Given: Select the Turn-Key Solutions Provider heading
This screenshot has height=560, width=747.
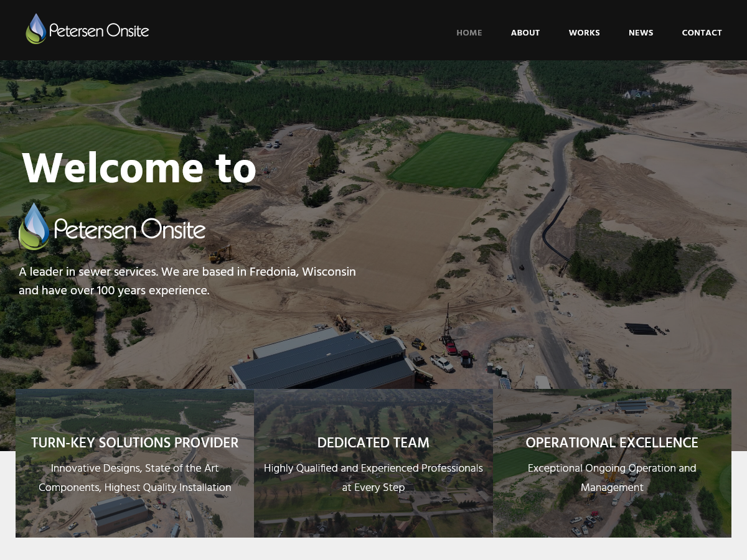Looking at the screenshot, I should point(134,443).
